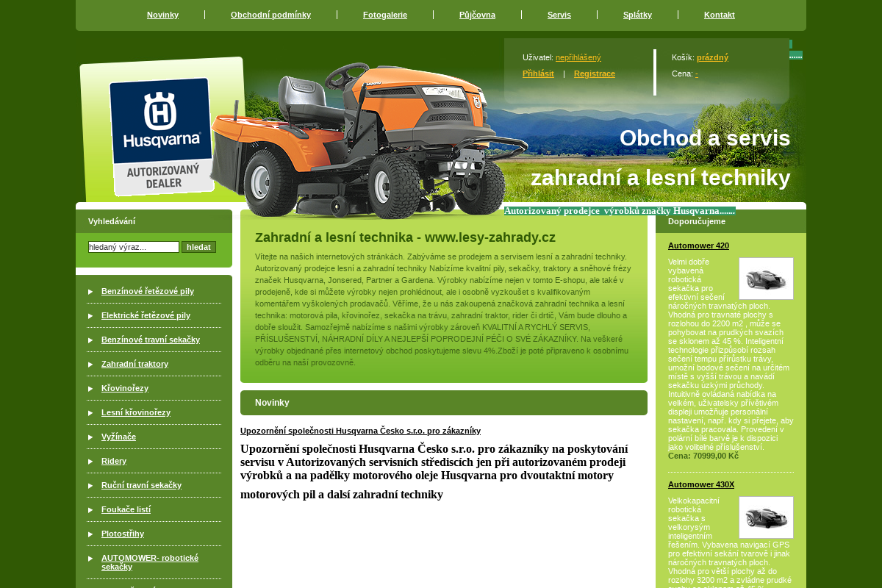Open Automower 430X product link
The height and width of the screenshot is (588, 882).
coord(701,484)
